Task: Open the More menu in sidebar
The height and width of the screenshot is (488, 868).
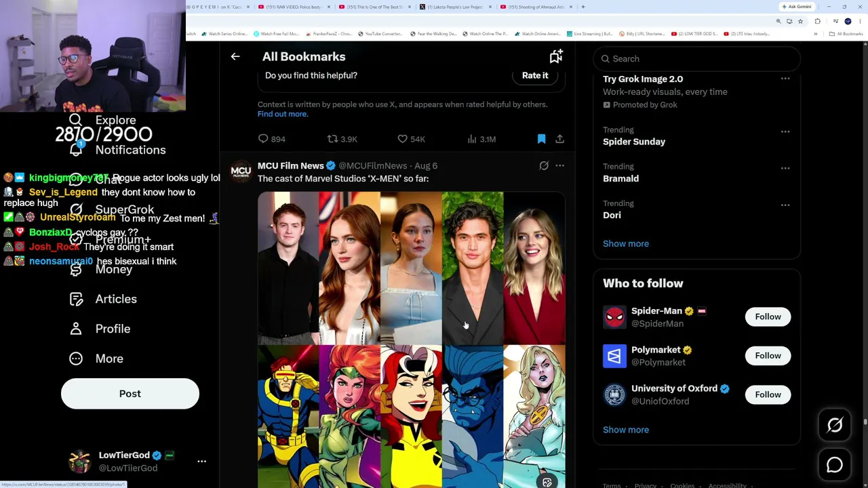Action: (96, 359)
